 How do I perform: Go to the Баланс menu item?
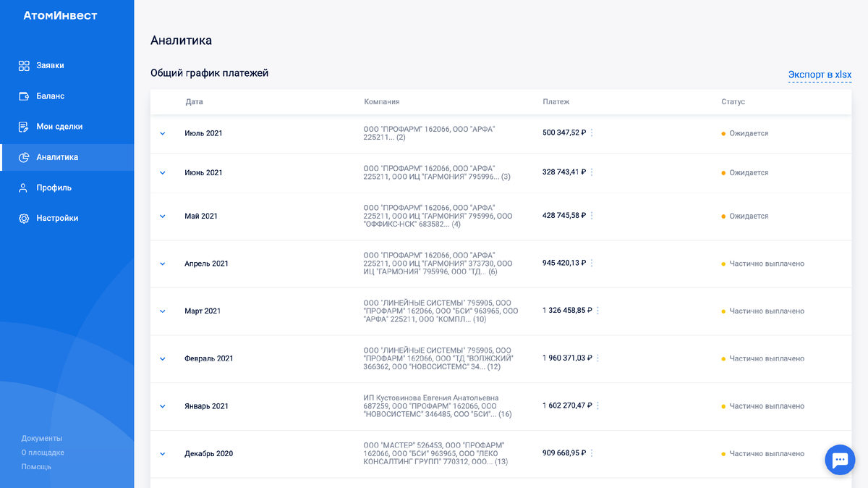point(50,96)
